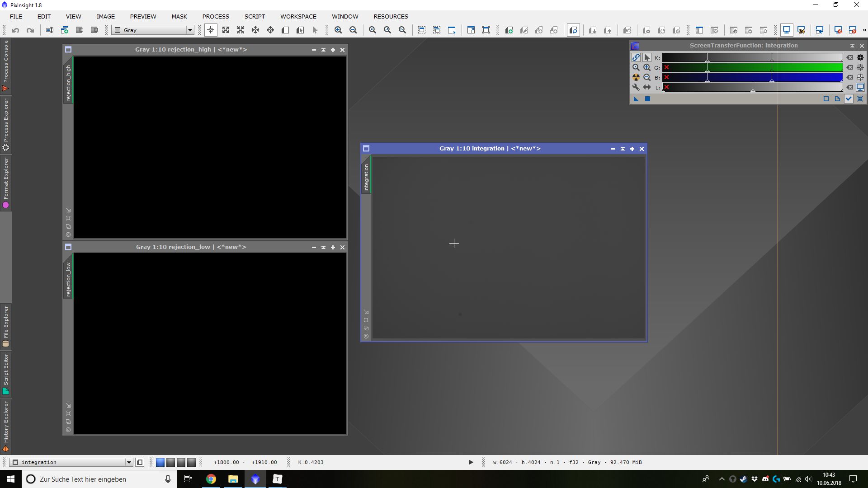Open the PROCESS menu
Image resolution: width=868 pixels, height=488 pixels.
click(x=216, y=16)
